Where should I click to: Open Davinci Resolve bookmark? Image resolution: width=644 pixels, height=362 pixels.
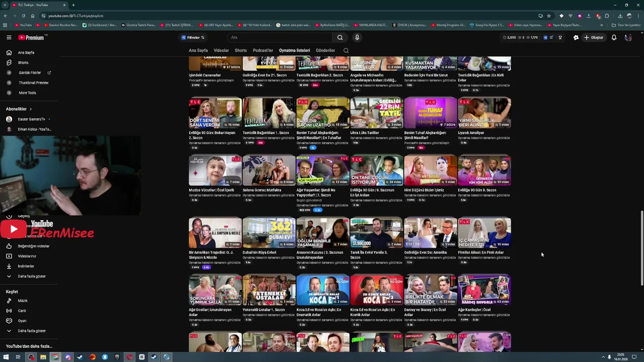coord(60,25)
